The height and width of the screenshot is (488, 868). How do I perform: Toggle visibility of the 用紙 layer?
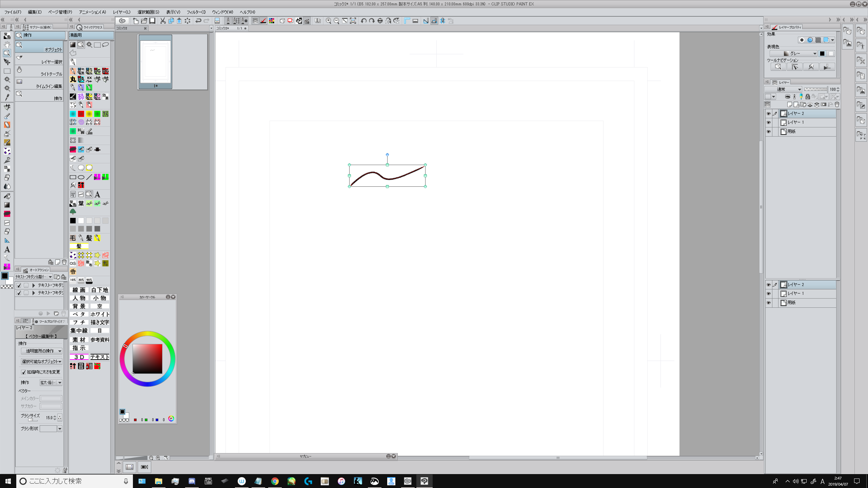point(768,131)
